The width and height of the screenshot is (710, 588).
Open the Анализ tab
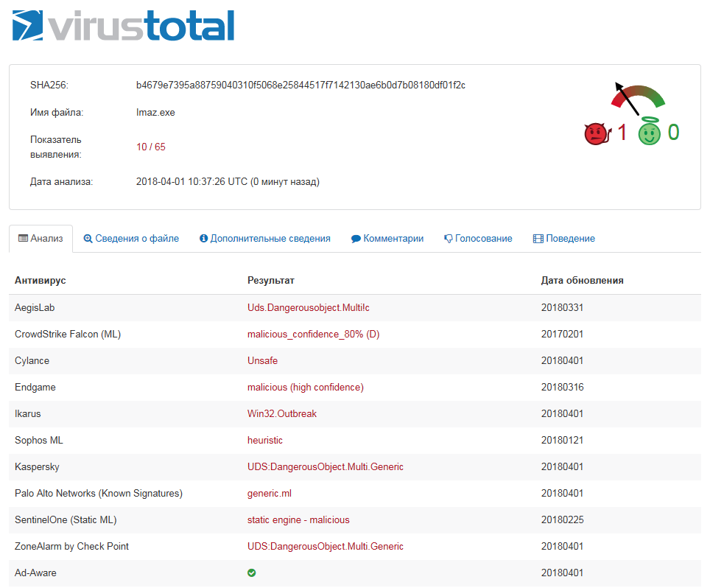pos(41,239)
